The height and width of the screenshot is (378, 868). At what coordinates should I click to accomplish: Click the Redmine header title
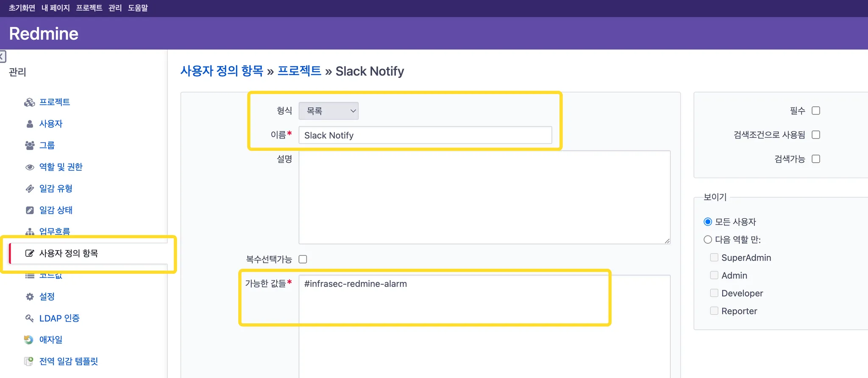tap(44, 33)
